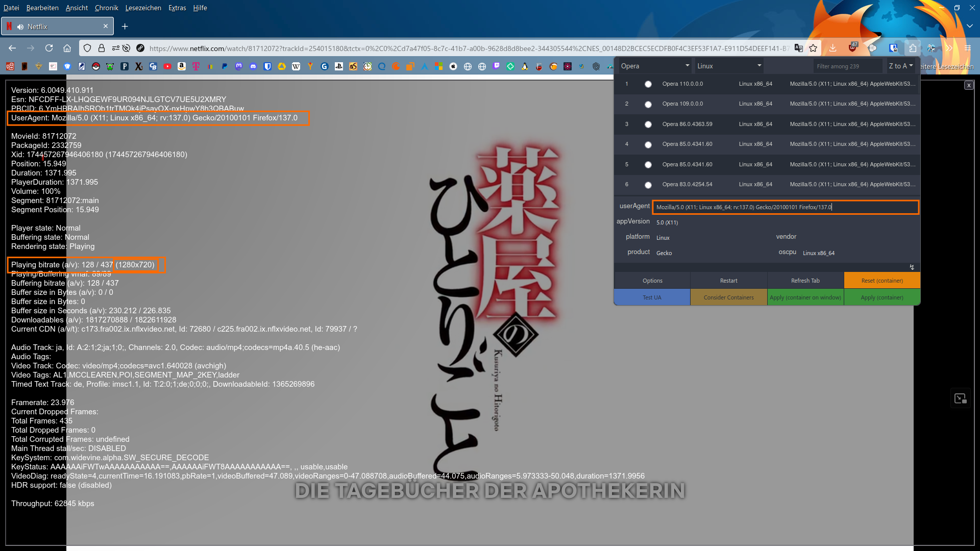This screenshot has height=551, width=980.
Task: Click the Test UA button
Action: (652, 297)
